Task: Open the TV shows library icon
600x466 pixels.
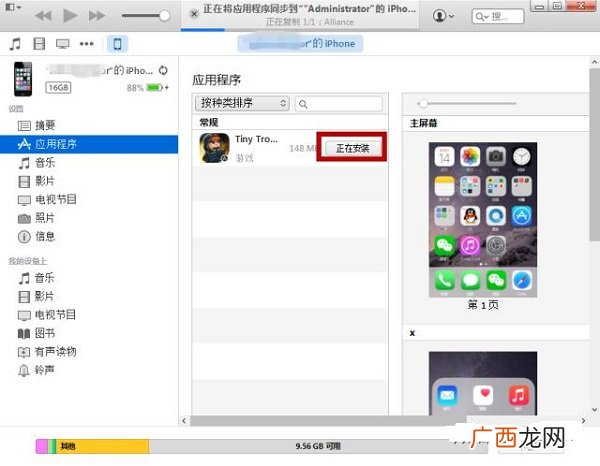Action: point(63,44)
